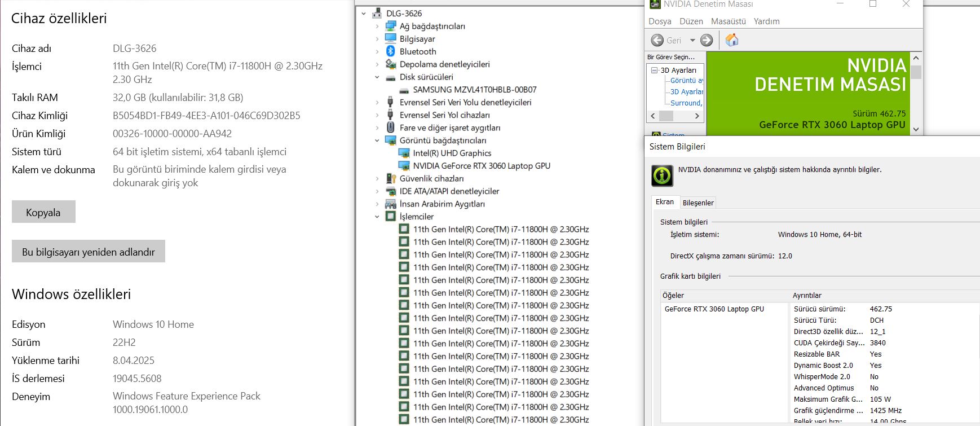This screenshot has width=980, height=426.
Task: Collapse the DLG-3626 root node
Action: pyautogui.click(x=364, y=14)
